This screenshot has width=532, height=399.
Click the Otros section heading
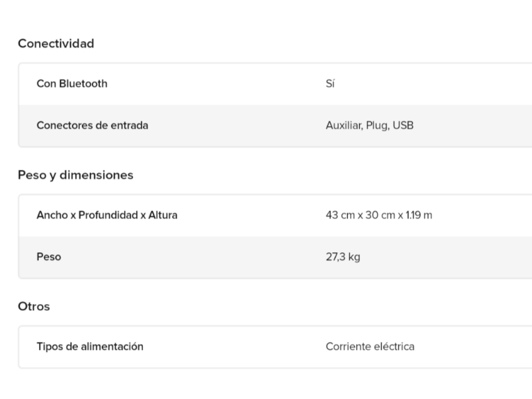(34, 306)
